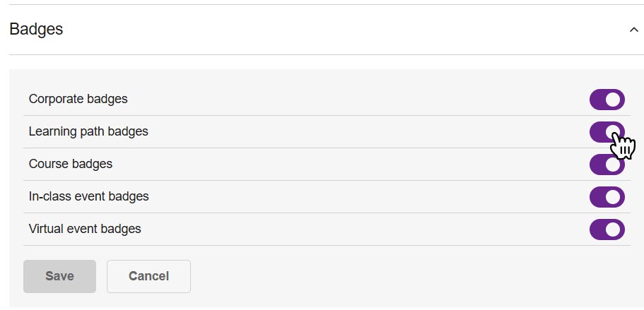644x310 pixels.
Task: Disable the Virtual event badges switch
Action: click(607, 229)
